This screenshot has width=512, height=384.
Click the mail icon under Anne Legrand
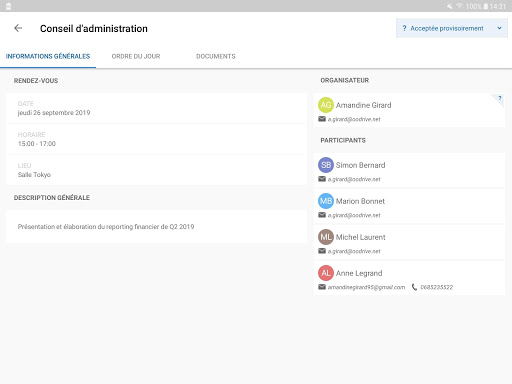(x=322, y=287)
